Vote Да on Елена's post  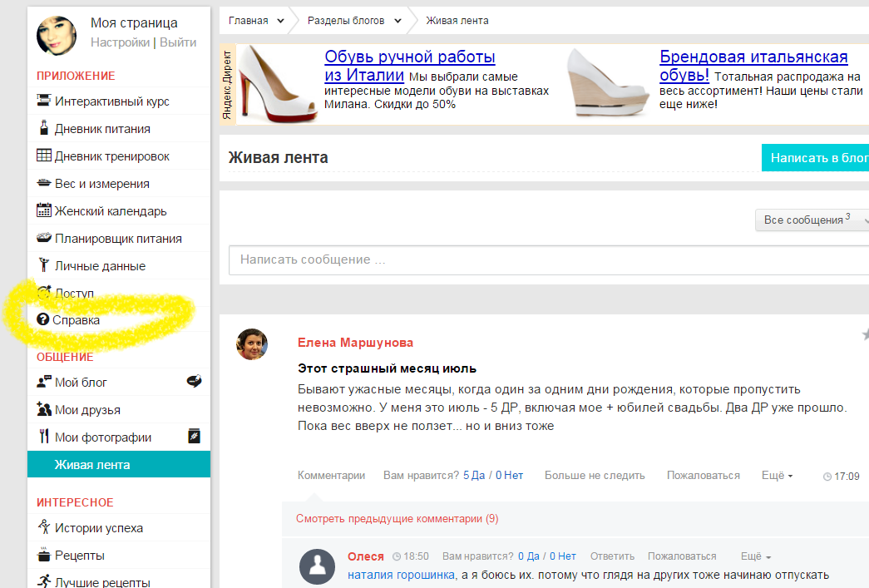(x=473, y=476)
